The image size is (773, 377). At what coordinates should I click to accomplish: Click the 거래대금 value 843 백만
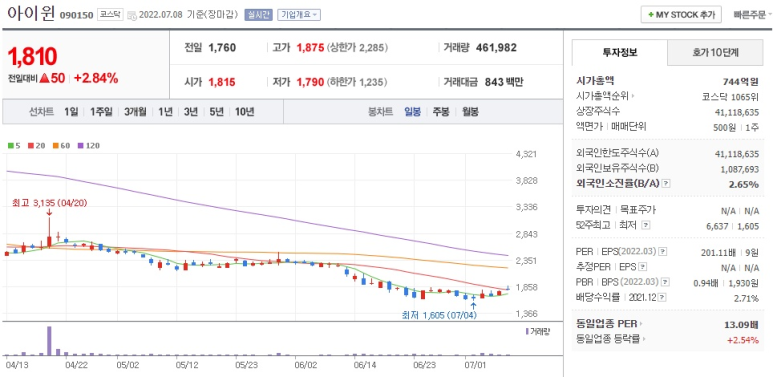pos(504,82)
